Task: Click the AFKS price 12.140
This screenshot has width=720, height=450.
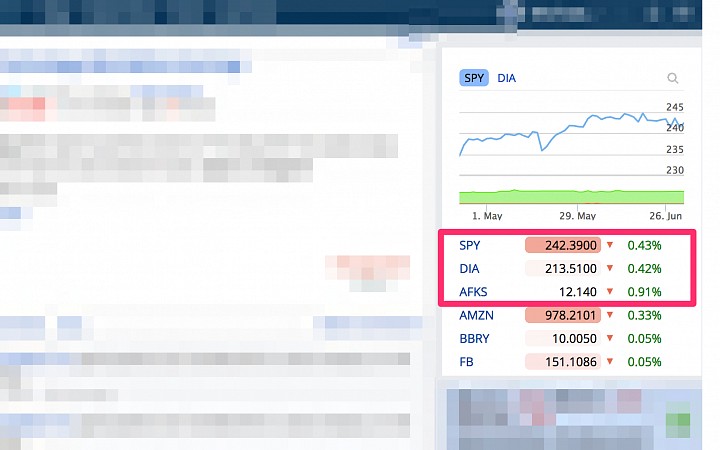Action: 578,292
